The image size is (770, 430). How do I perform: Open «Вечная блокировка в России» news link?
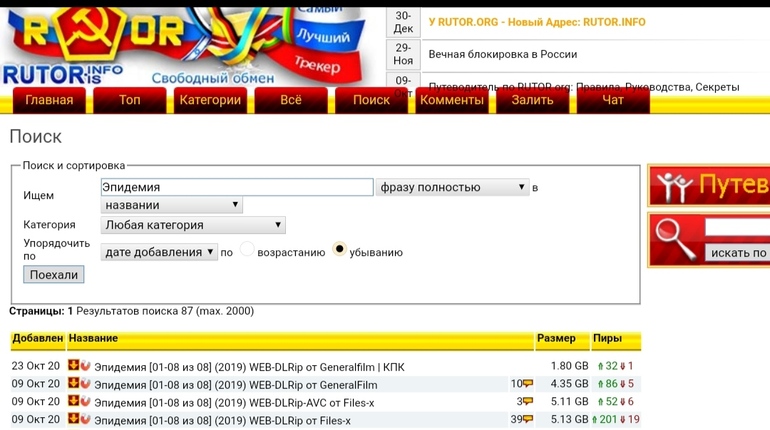pyautogui.click(x=502, y=54)
